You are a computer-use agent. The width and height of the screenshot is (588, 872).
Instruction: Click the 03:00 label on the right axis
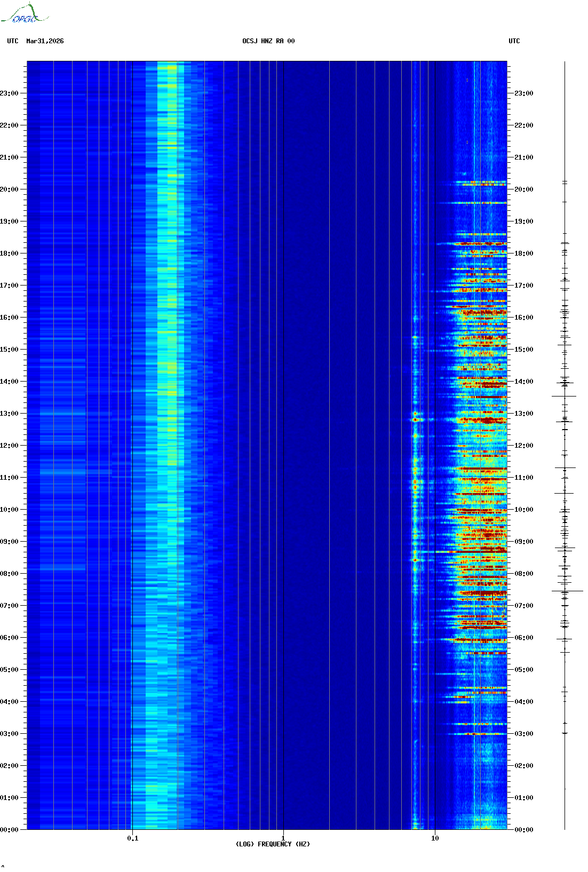pyautogui.click(x=523, y=734)
